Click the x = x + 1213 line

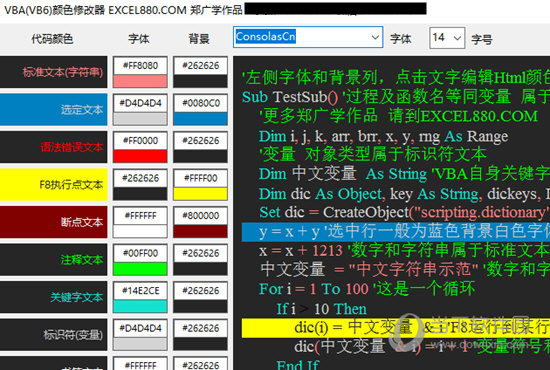pyautogui.click(x=404, y=250)
